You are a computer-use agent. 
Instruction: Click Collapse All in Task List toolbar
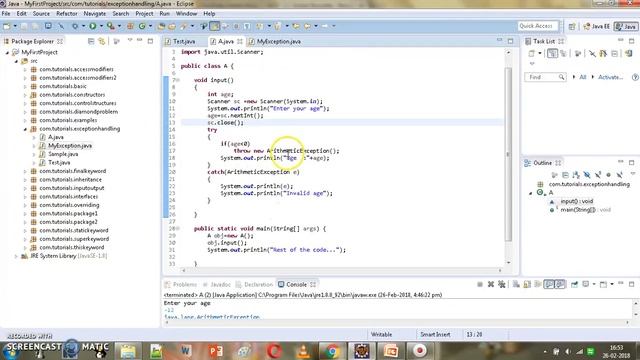(615, 53)
